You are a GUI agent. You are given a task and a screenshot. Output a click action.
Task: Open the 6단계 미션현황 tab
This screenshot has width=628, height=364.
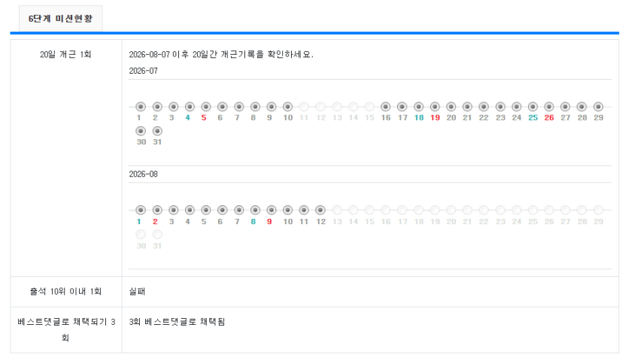pos(60,18)
